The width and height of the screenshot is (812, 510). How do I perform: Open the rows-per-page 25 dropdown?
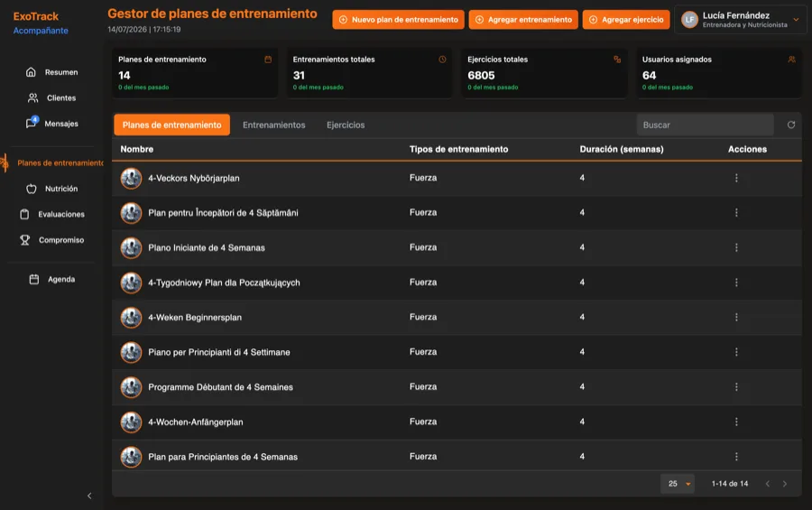point(678,484)
